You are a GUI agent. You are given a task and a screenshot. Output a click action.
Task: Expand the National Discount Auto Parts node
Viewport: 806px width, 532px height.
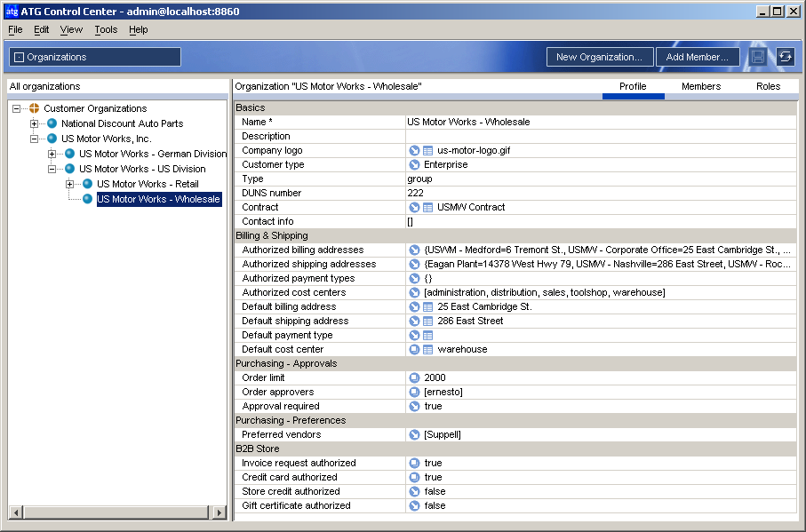34,123
